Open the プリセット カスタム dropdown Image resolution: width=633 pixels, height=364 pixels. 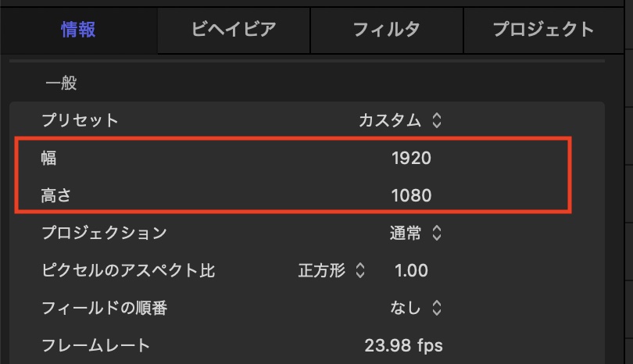[400, 120]
